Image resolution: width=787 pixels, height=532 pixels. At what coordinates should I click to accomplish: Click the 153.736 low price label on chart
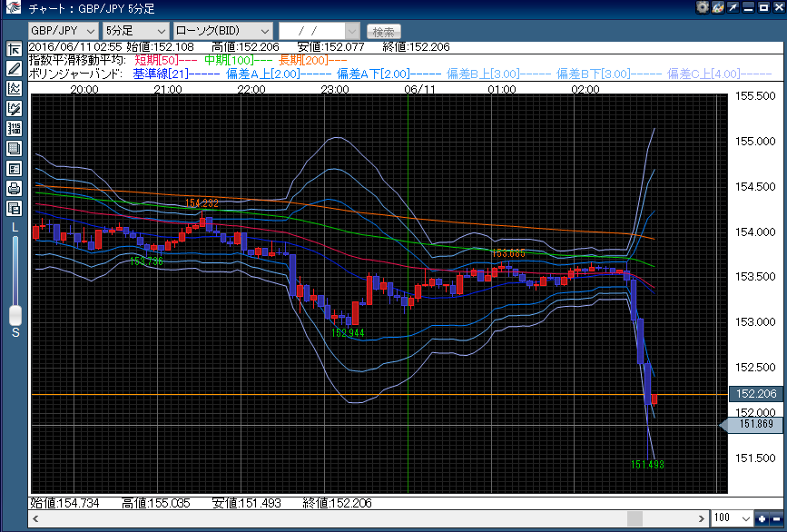coord(146,261)
